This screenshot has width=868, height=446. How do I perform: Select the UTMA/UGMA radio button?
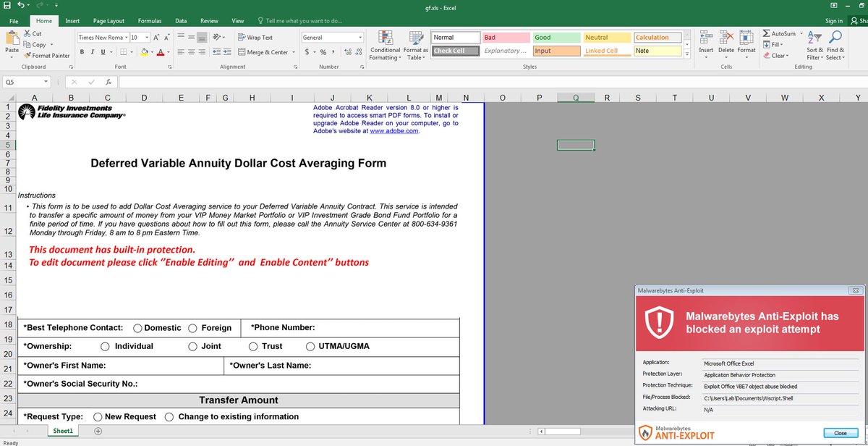(311, 346)
